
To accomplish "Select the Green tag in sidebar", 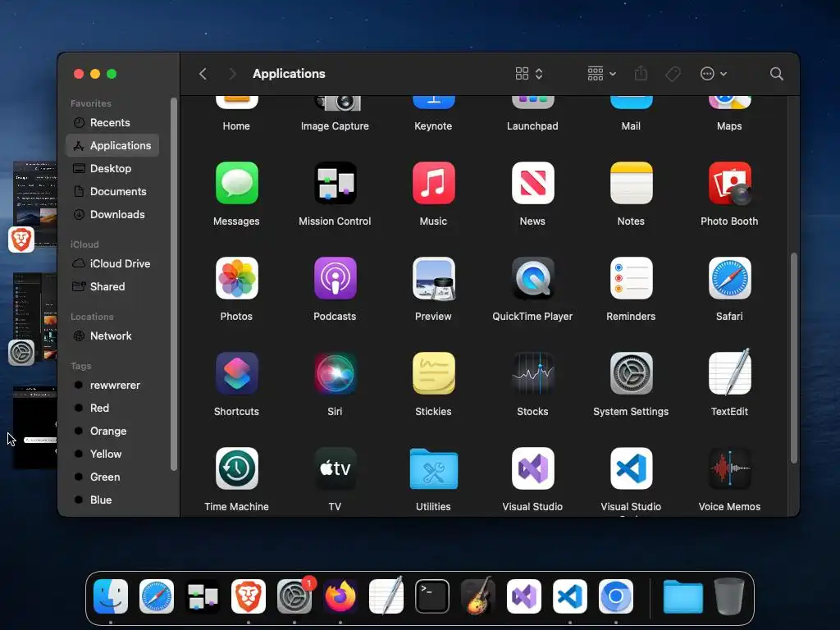I will tap(112, 477).
